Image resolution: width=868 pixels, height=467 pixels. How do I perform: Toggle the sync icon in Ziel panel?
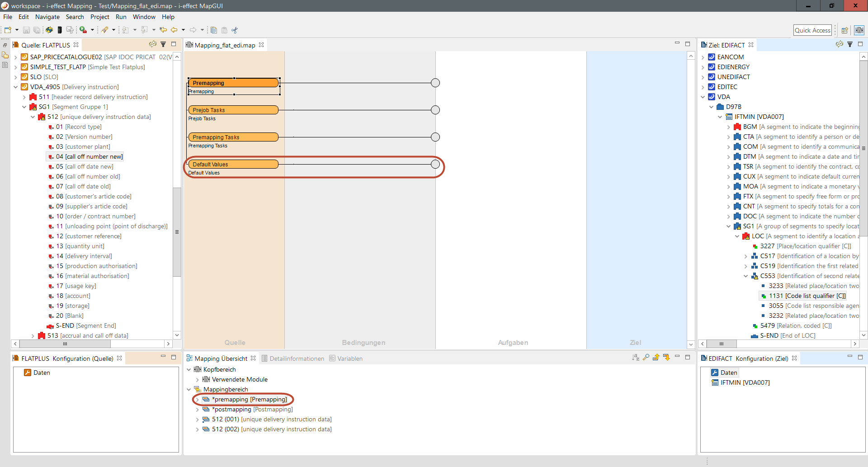pyautogui.click(x=839, y=44)
